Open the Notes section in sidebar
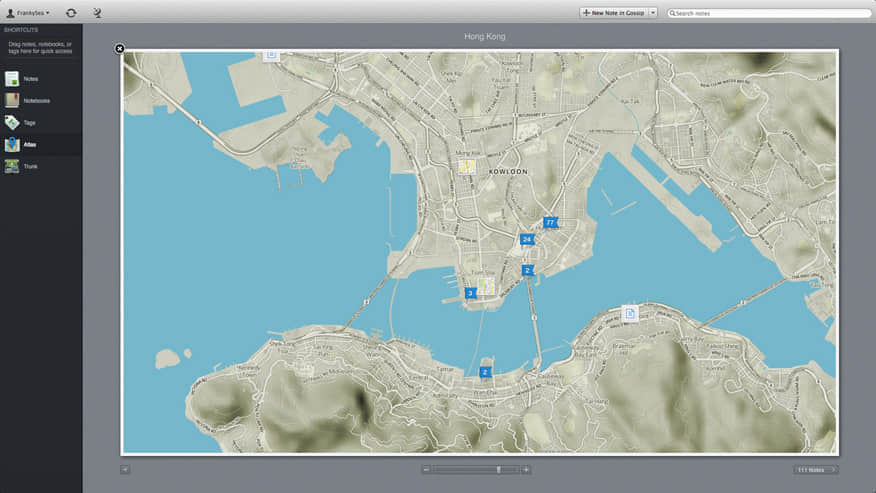The image size is (876, 493). tap(30, 79)
